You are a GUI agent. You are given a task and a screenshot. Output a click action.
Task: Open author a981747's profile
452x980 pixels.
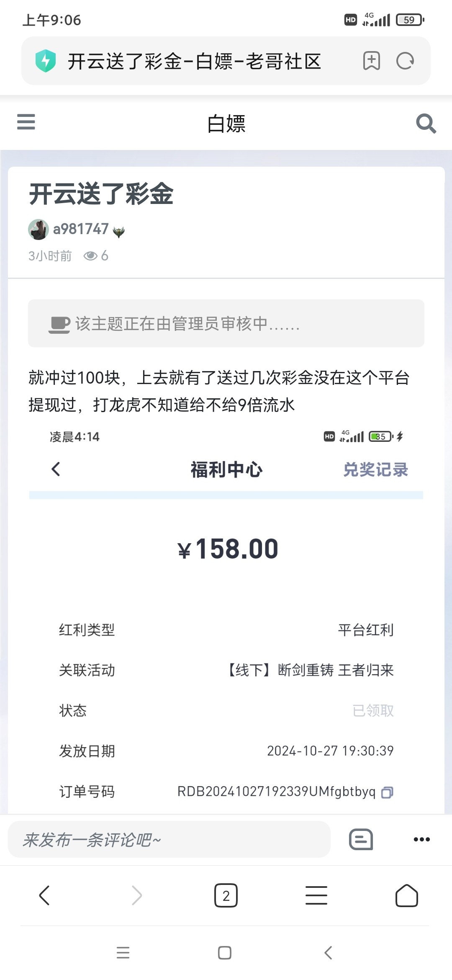(81, 229)
